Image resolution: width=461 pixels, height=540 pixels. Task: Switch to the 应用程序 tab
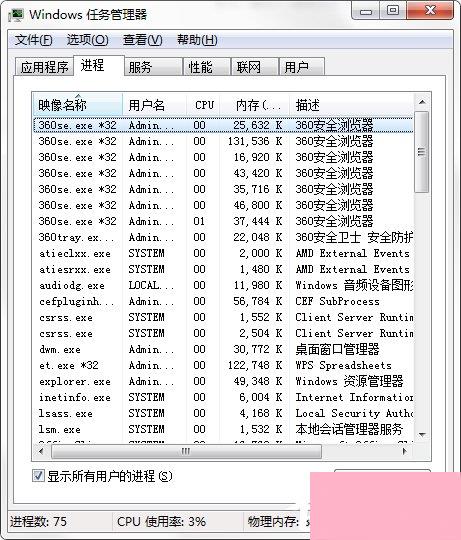click(44, 66)
